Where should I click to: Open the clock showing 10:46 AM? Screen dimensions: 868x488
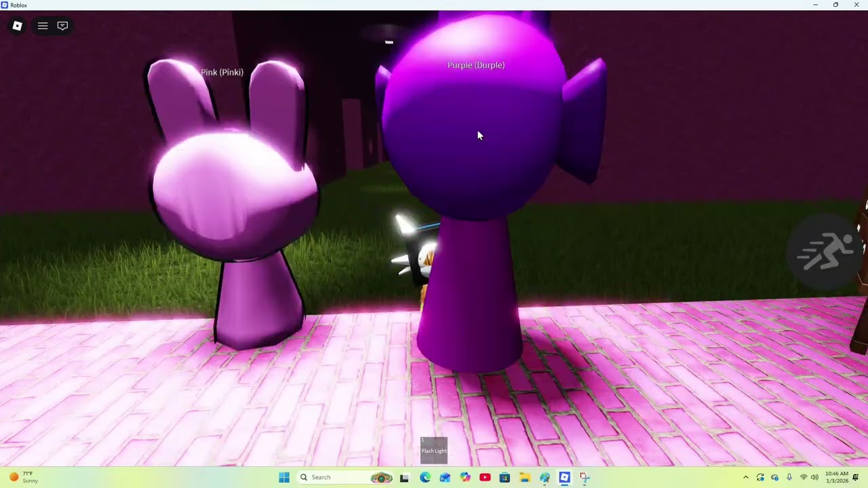point(836,477)
